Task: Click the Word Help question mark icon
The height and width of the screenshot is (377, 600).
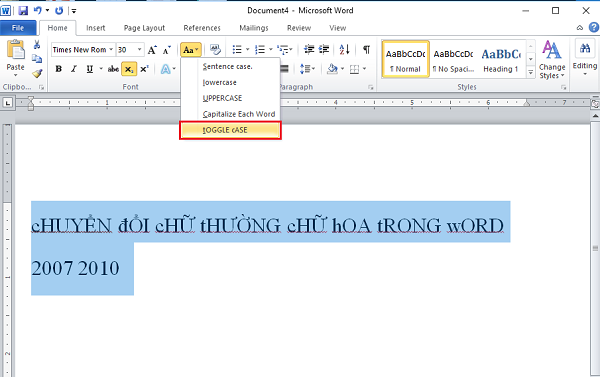Action: click(x=593, y=28)
